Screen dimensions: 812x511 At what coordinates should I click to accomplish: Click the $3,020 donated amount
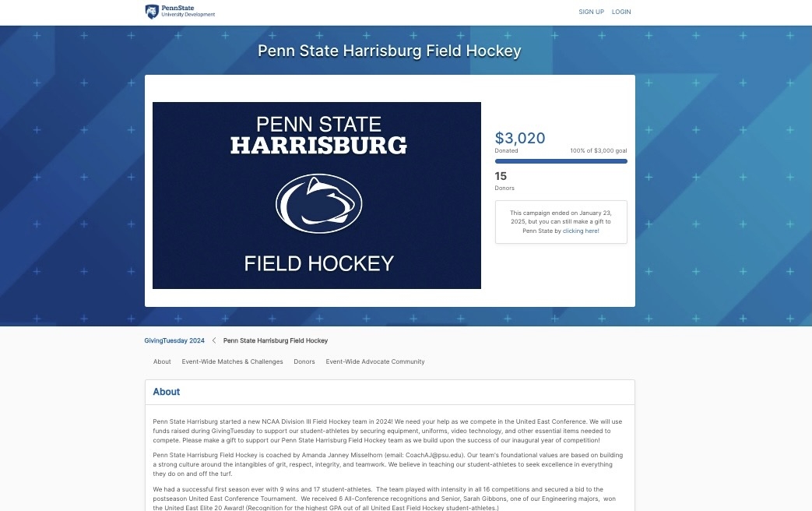click(x=520, y=138)
